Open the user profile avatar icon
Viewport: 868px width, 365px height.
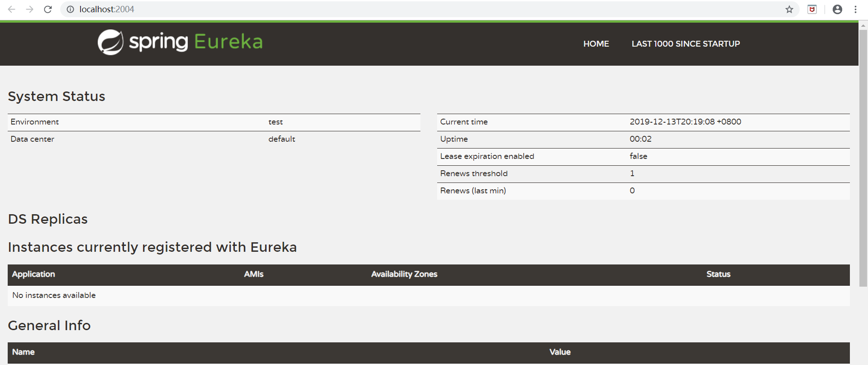coord(837,9)
